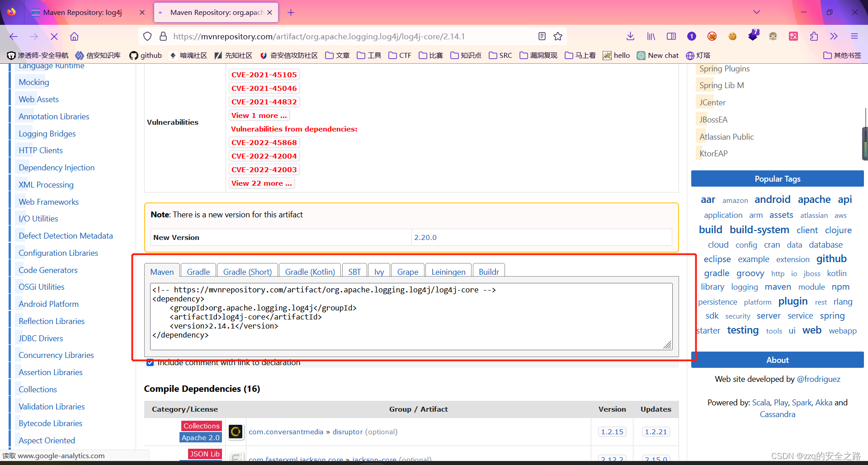Close the log4j repository tab

click(x=142, y=13)
